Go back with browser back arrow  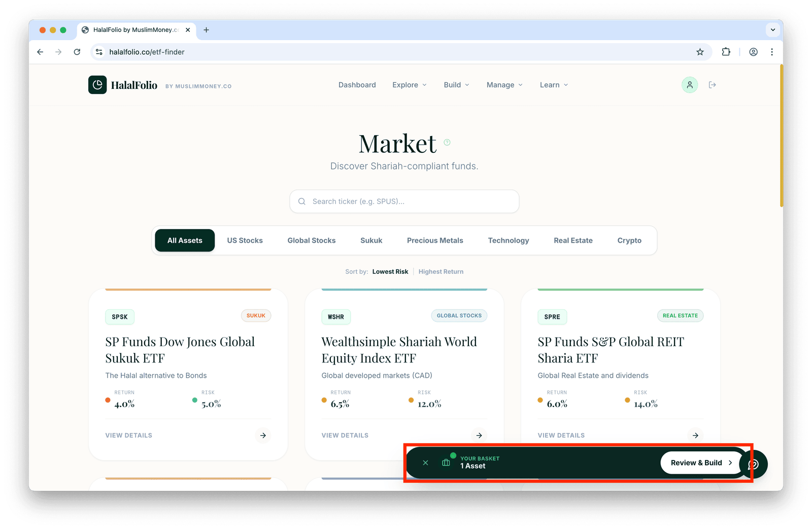point(40,52)
